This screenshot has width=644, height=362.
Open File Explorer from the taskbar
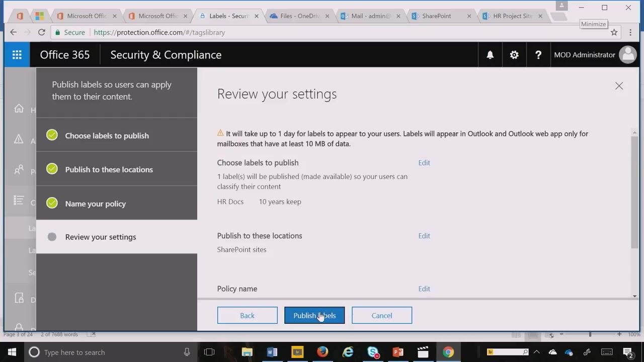coord(247,352)
